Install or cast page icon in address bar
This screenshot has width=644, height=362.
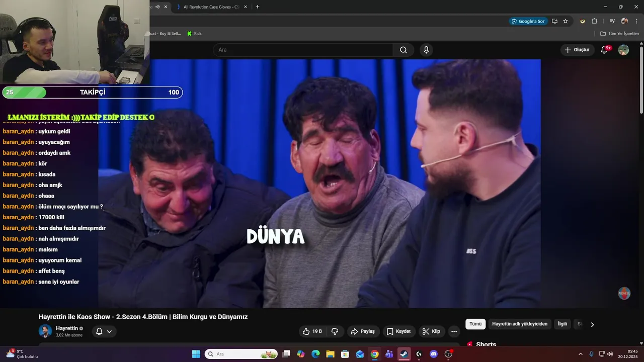[554, 21]
